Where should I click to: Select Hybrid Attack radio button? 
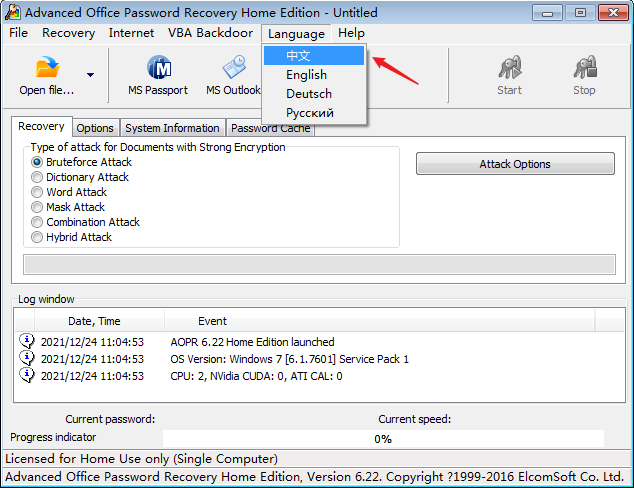tap(37, 237)
